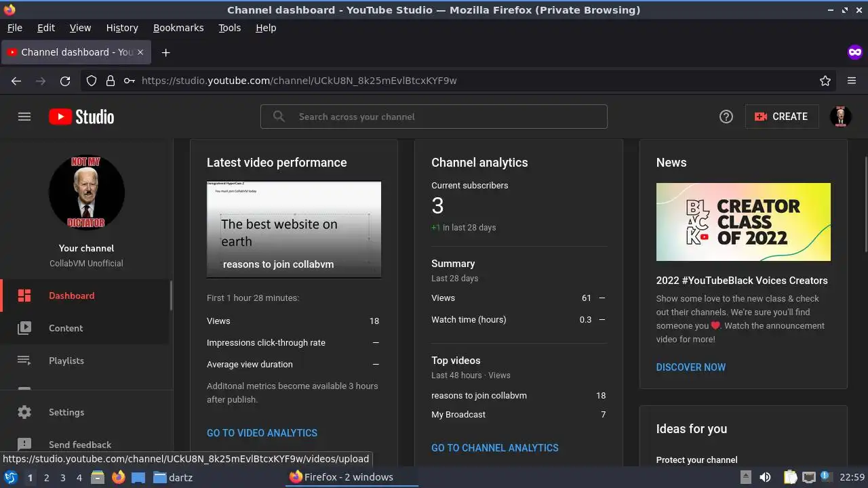The height and width of the screenshot is (488, 868).
Task: Open the Bookmarks menu
Action: coord(178,28)
